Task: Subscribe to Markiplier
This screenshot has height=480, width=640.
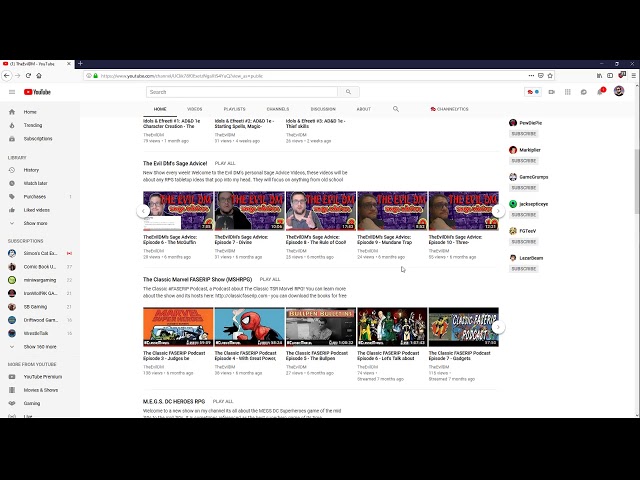Action: [524, 161]
